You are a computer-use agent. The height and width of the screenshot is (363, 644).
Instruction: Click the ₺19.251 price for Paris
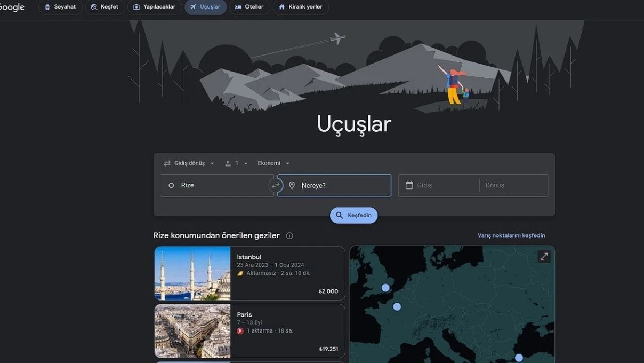(328, 349)
